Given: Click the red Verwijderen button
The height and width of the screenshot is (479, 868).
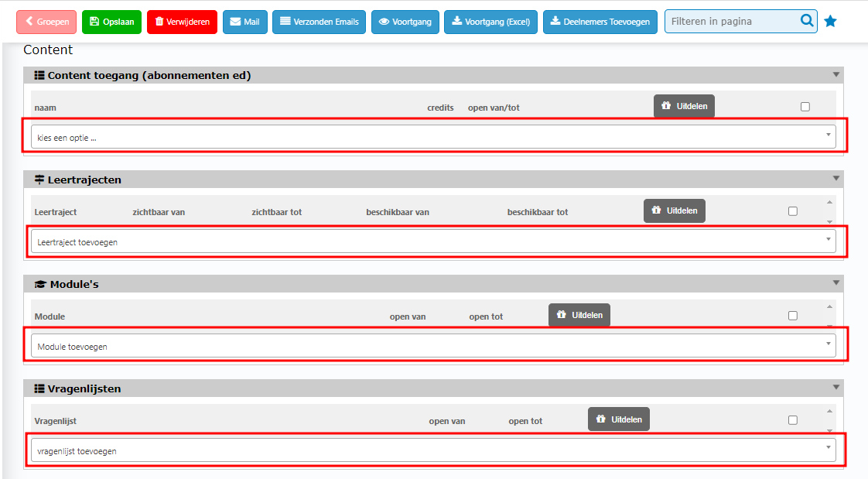Looking at the screenshot, I should (x=182, y=22).
